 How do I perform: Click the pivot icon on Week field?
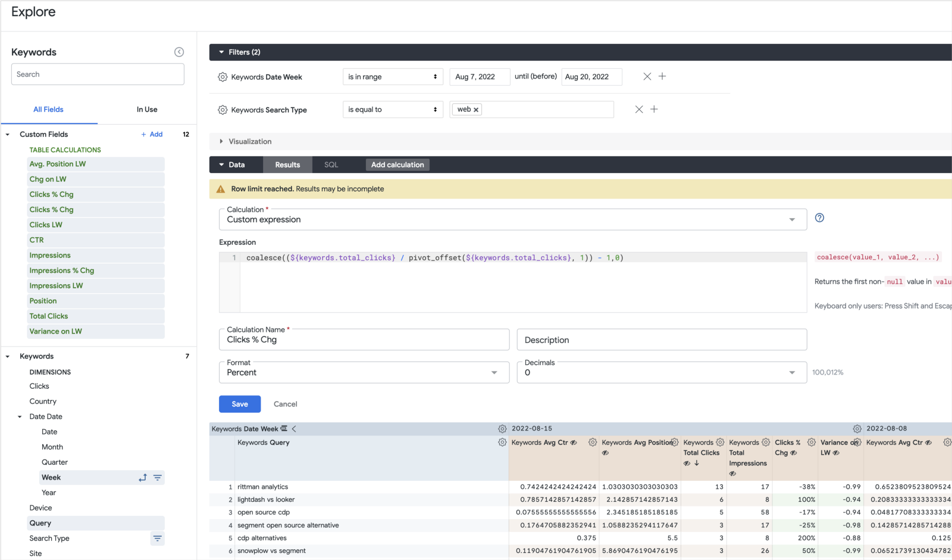[143, 477]
